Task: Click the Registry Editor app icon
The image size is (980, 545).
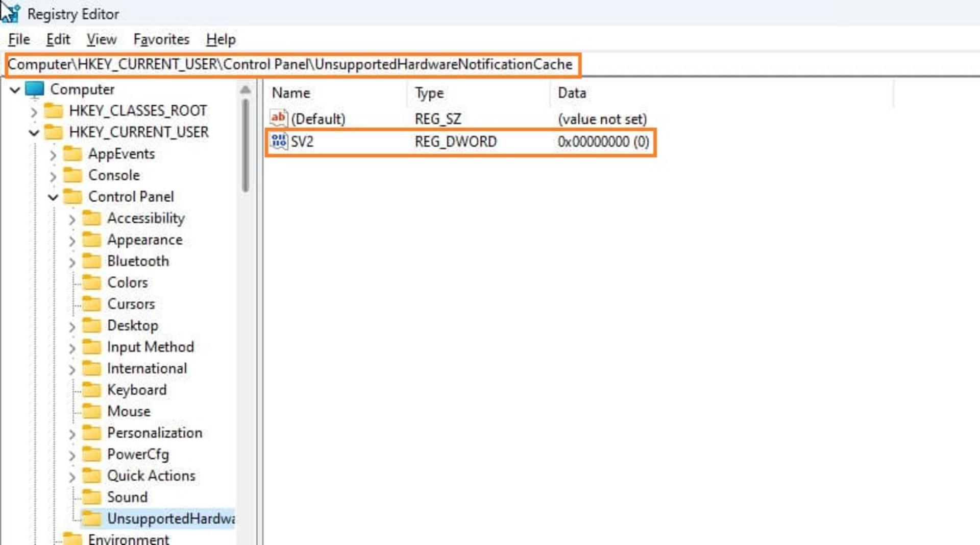Action: click(10, 13)
